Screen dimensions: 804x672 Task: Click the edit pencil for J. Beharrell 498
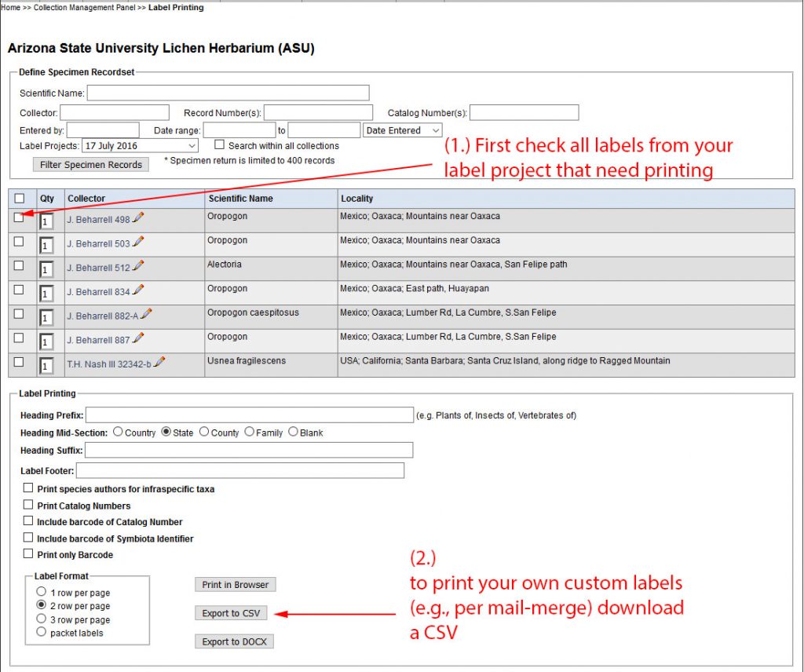tap(138, 217)
